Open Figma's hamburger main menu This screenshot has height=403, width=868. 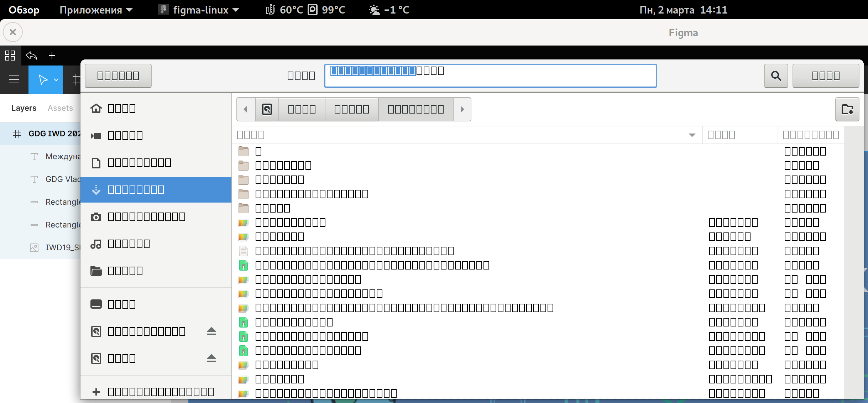[14, 79]
